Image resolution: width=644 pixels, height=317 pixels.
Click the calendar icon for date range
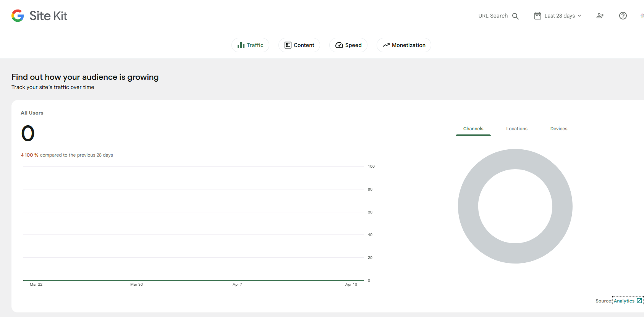pos(537,16)
